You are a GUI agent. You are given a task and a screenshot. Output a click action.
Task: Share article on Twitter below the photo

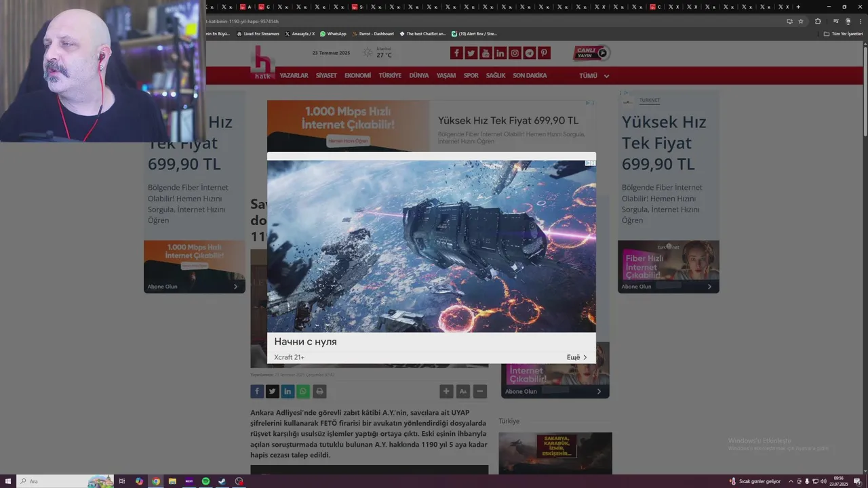[272, 391]
